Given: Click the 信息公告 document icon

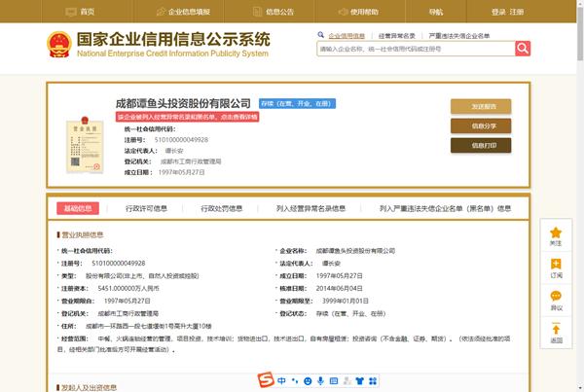Looking at the screenshot, I should [x=257, y=12].
